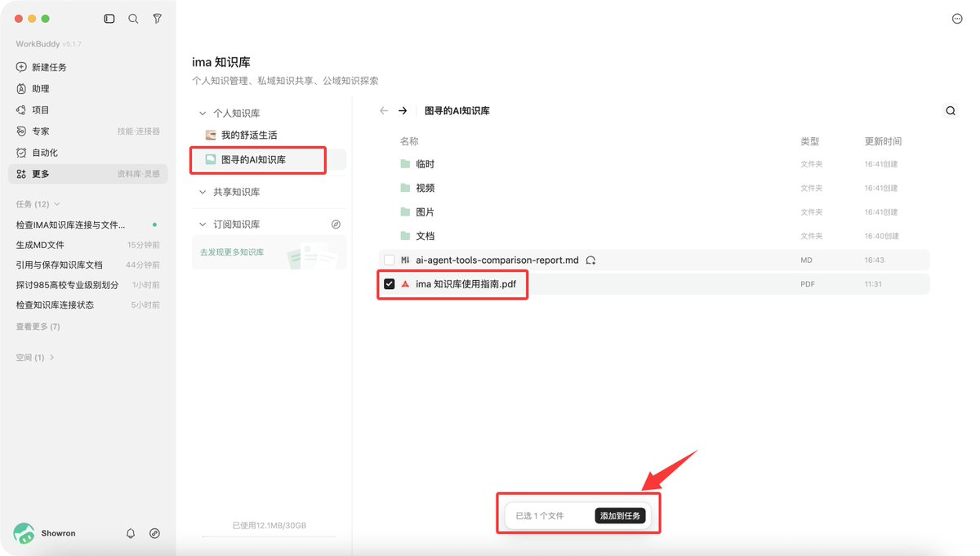Click 去发现更多知识库 link
Screen dimensions: 980x556
click(x=232, y=252)
